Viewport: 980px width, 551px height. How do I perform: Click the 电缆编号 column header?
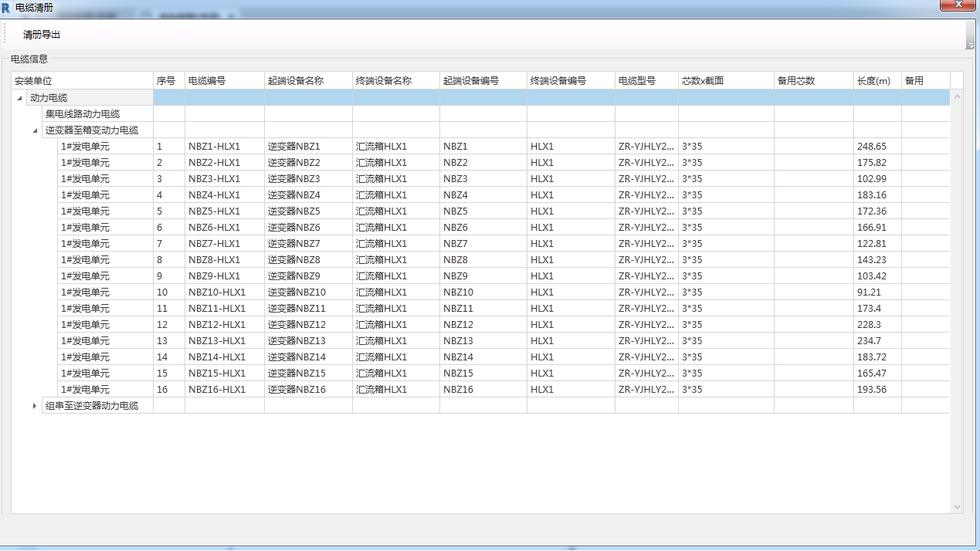(x=224, y=81)
